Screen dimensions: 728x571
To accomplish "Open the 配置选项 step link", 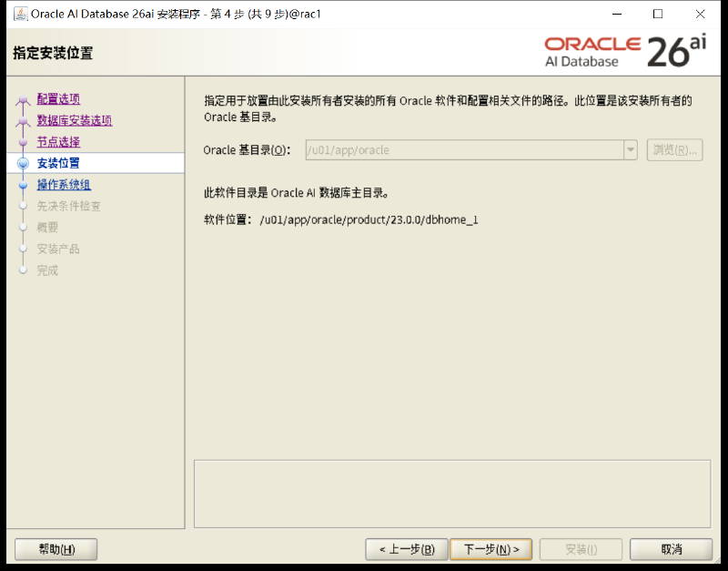I will pos(58,99).
